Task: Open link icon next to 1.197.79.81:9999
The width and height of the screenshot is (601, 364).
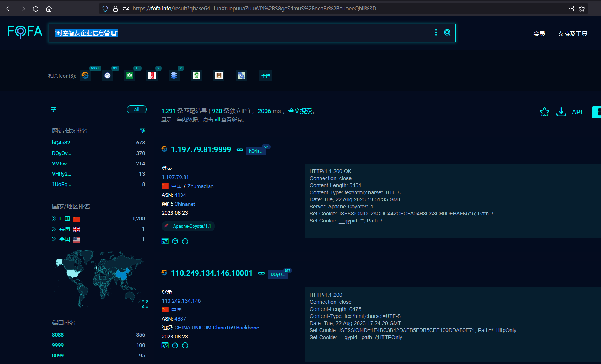Action: coord(240,150)
